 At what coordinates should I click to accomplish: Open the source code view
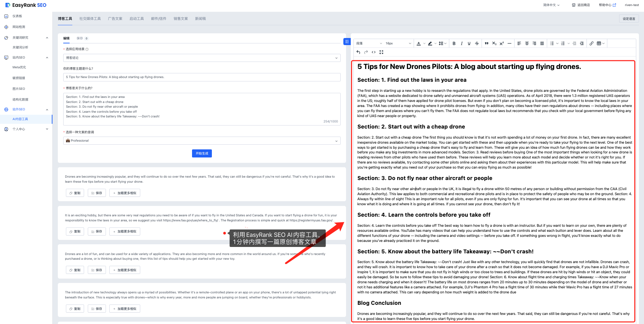(374, 52)
